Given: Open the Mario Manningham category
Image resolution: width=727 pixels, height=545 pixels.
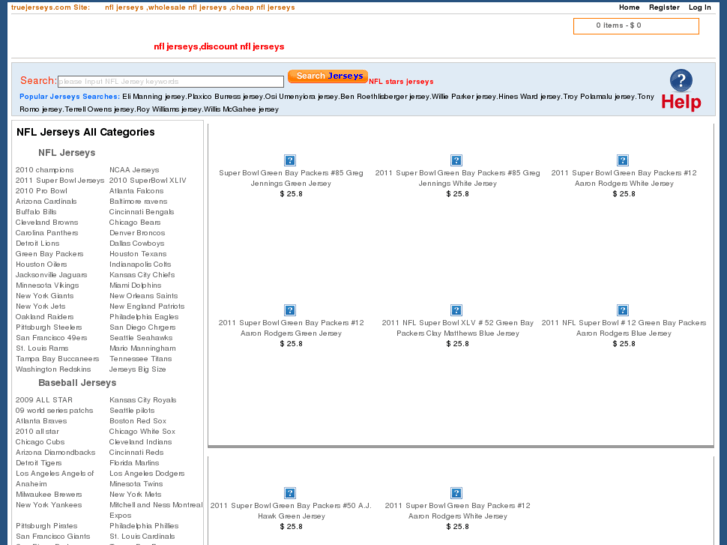Looking at the screenshot, I should 142,348.
